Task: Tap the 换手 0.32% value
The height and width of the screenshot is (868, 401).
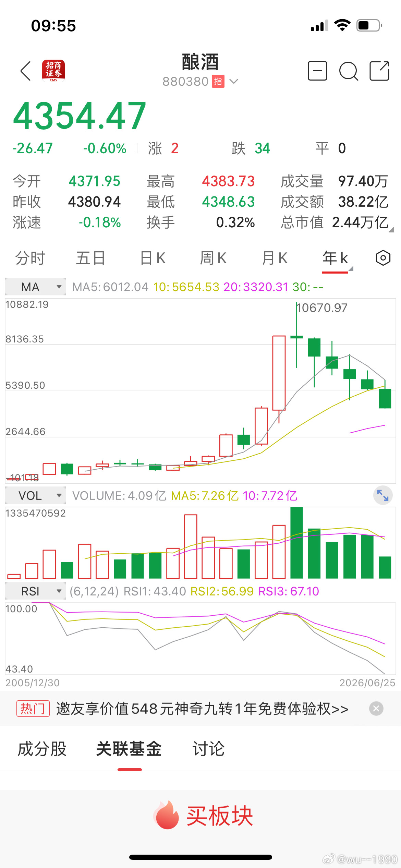Action: tap(235, 222)
